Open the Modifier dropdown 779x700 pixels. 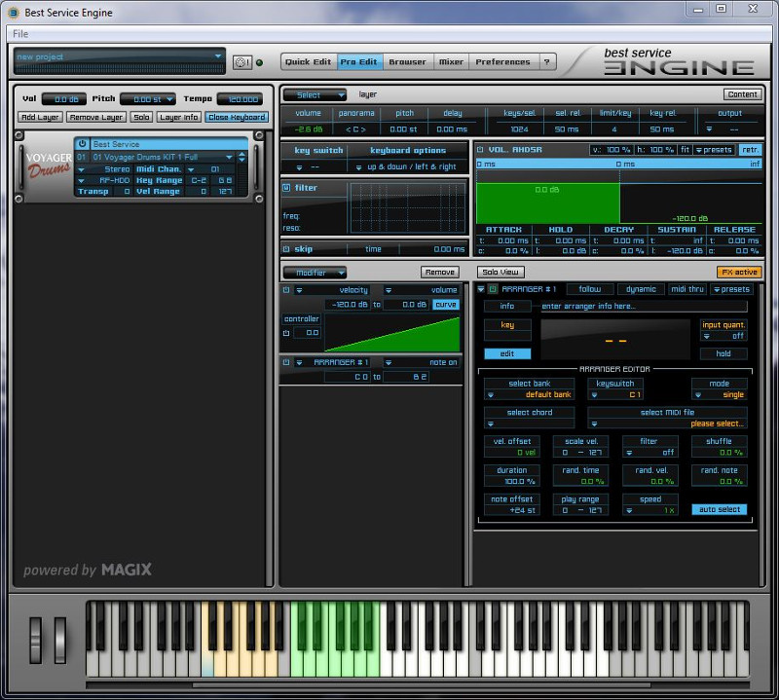click(315, 273)
